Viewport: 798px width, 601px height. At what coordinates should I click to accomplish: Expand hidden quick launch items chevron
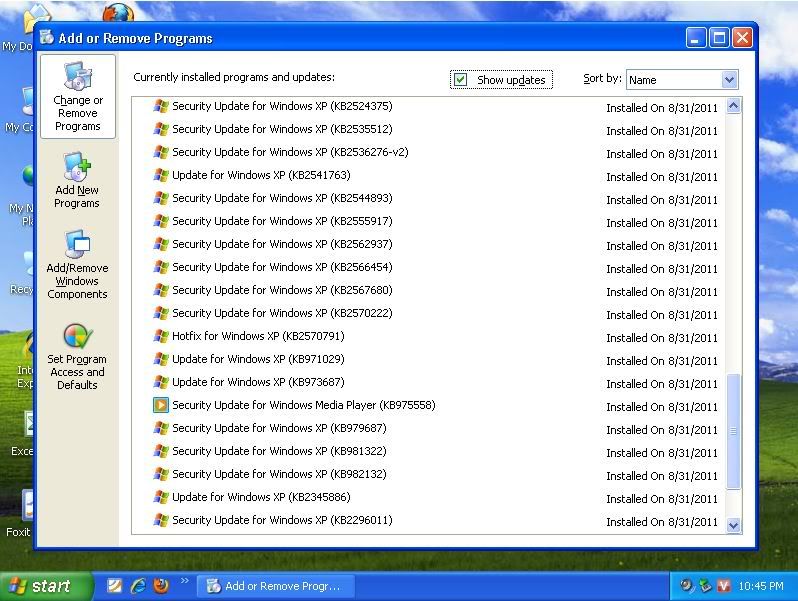[x=184, y=580]
